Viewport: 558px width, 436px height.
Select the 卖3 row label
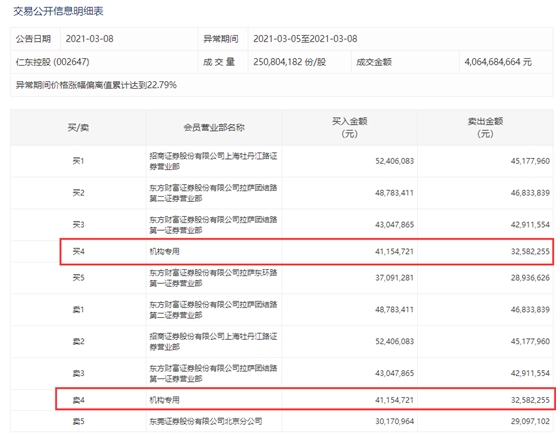78,373
